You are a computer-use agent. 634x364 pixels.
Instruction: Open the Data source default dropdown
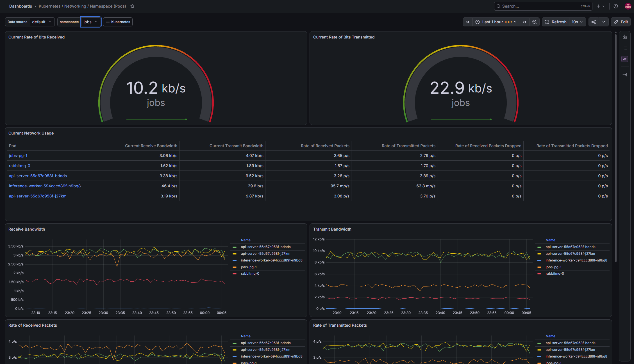pyautogui.click(x=42, y=22)
